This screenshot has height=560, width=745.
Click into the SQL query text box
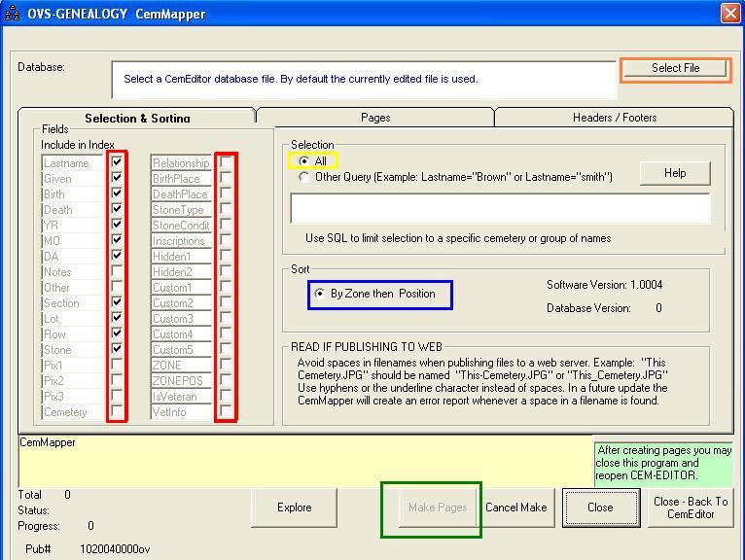(x=500, y=208)
